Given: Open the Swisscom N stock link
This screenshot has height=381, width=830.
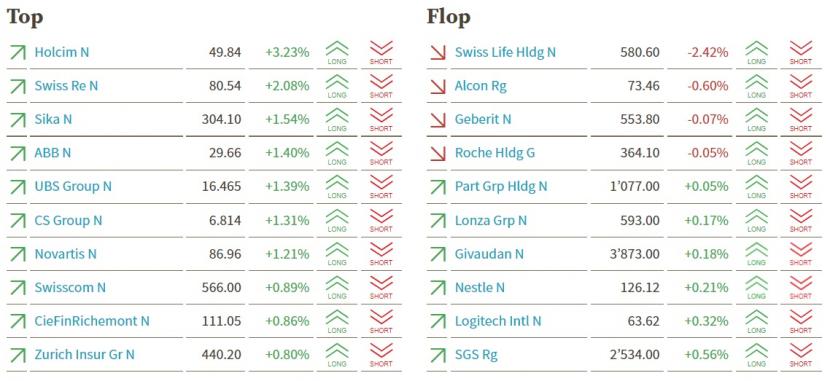Looking at the screenshot, I should [x=70, y=287].
